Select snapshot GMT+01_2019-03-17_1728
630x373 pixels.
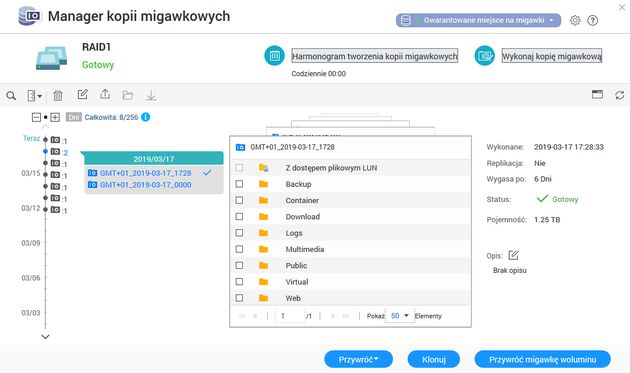point(145,173)
